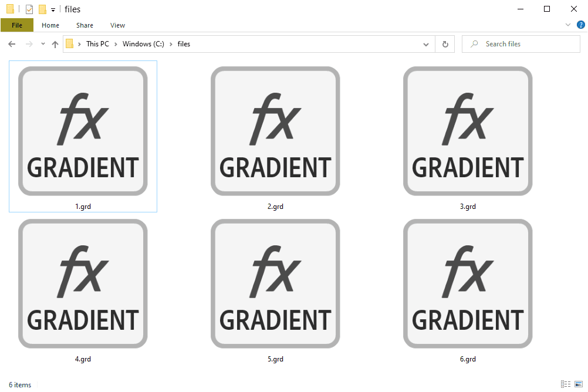Select the 1.grd gradient file icon
588x392 pixels.
(x=83, y=131)
